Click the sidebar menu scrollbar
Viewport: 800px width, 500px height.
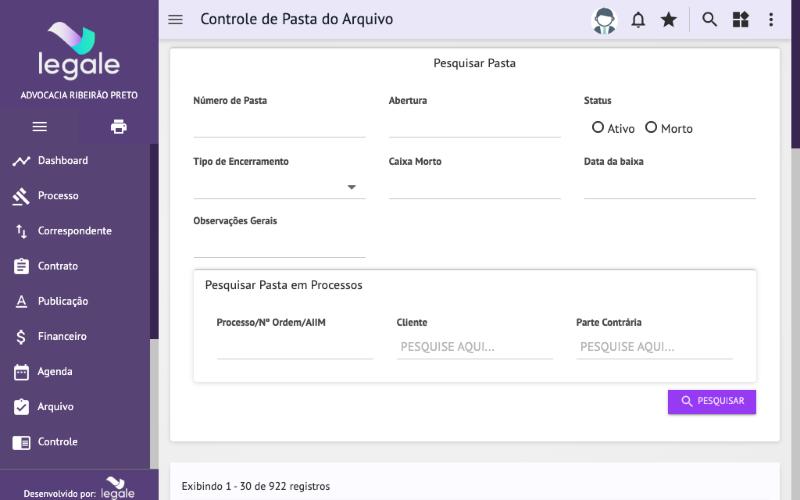[154, 241]
